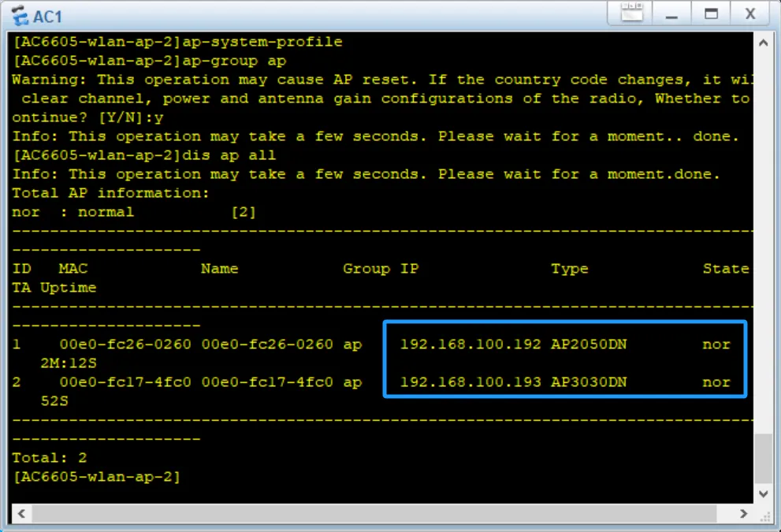The image size is (781, 532).
Task: Click the AP2050DN type entry
Action: click(x=589, y=344)
